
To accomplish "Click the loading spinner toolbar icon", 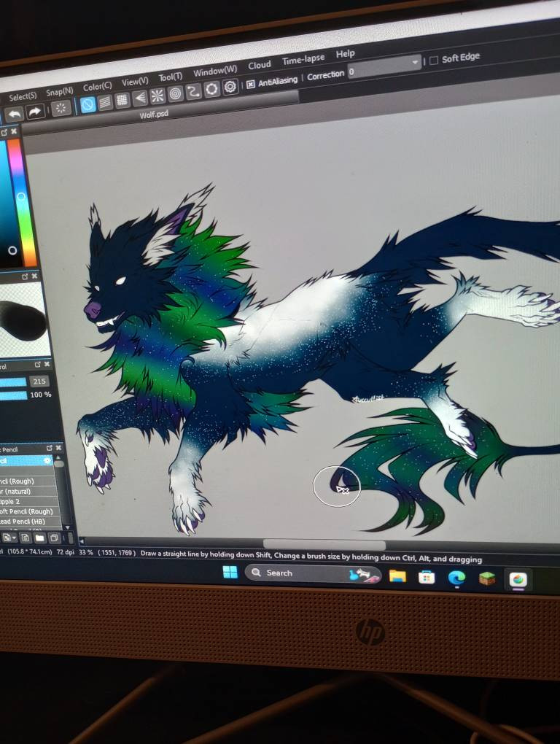I will (61, 109).
